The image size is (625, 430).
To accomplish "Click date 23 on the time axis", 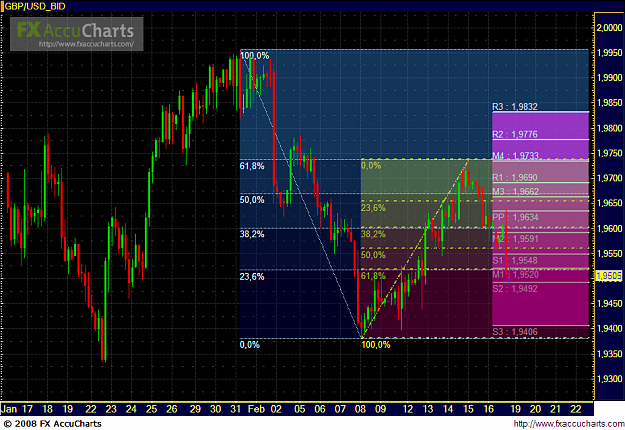I will 111,409.
